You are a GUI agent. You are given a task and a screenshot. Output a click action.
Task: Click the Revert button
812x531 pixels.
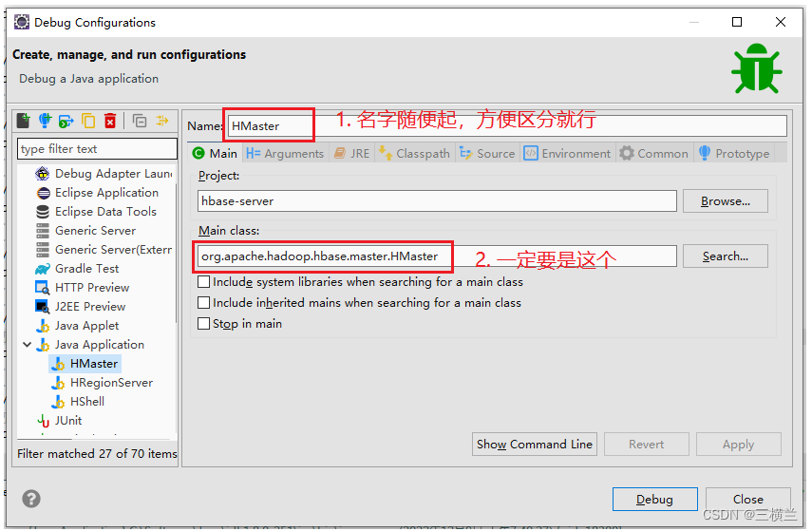click(x=647, y=445)
